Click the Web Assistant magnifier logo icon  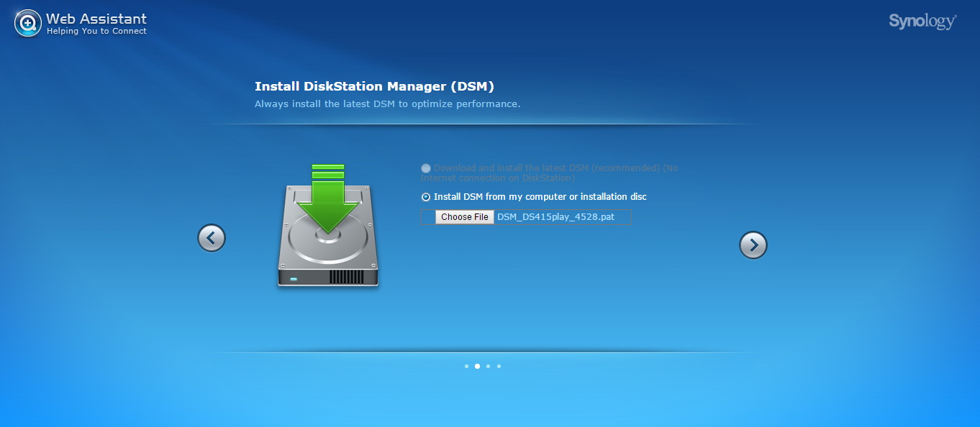pos(28,23)
